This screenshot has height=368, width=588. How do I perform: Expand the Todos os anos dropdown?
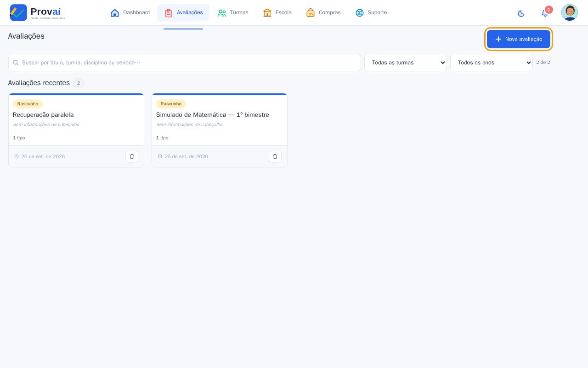(492, 63)
